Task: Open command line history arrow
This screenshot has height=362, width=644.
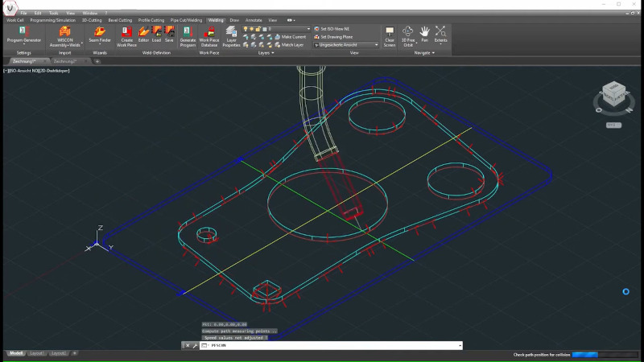Action: (460, 346)
